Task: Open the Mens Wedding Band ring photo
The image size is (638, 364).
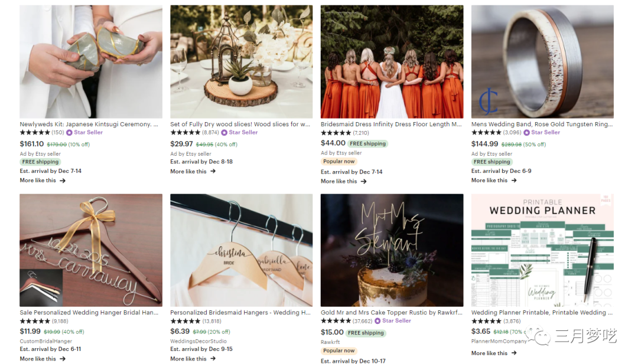Action: 542,62
